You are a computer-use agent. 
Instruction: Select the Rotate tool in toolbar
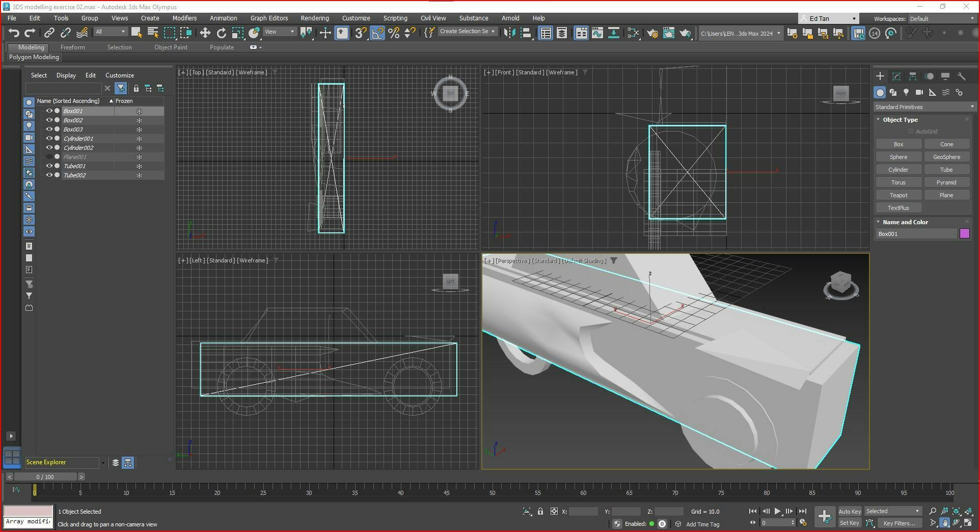(x=221, y=33)
